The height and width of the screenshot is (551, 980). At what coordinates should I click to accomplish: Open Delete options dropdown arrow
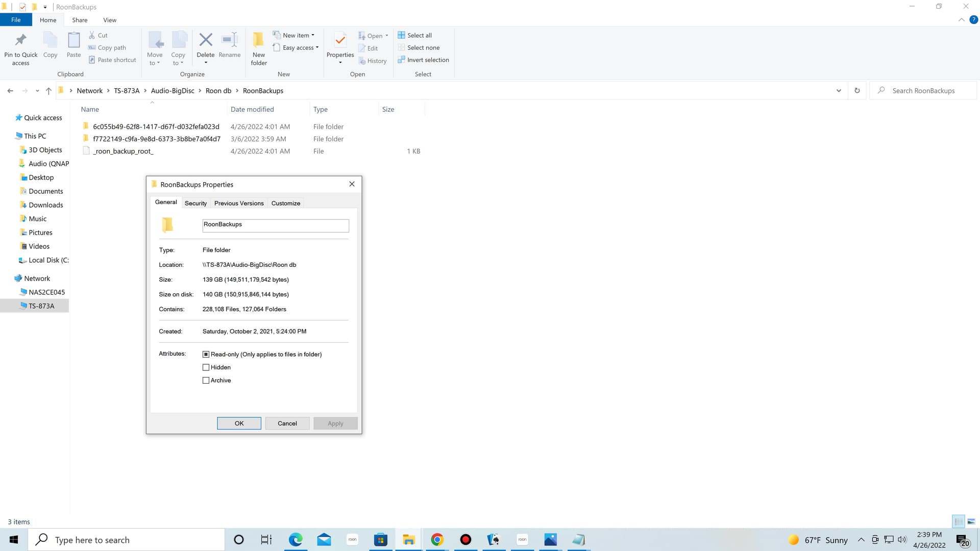coord(206,63)
